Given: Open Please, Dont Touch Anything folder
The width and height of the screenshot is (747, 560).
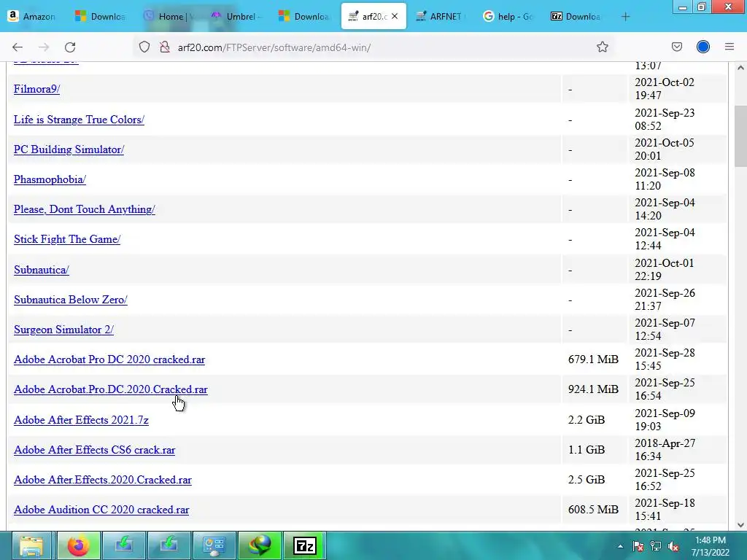Looking at the screenshot, I should [85, 209].
